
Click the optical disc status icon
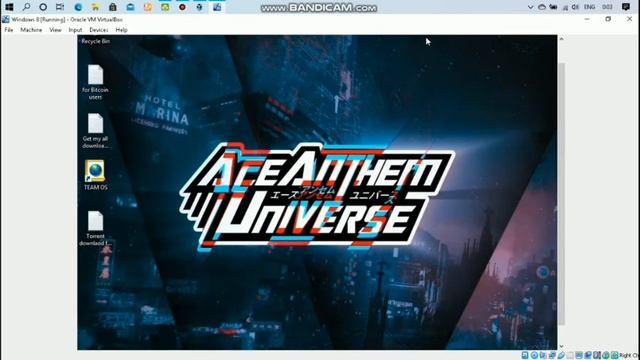(x=534, y=355)
